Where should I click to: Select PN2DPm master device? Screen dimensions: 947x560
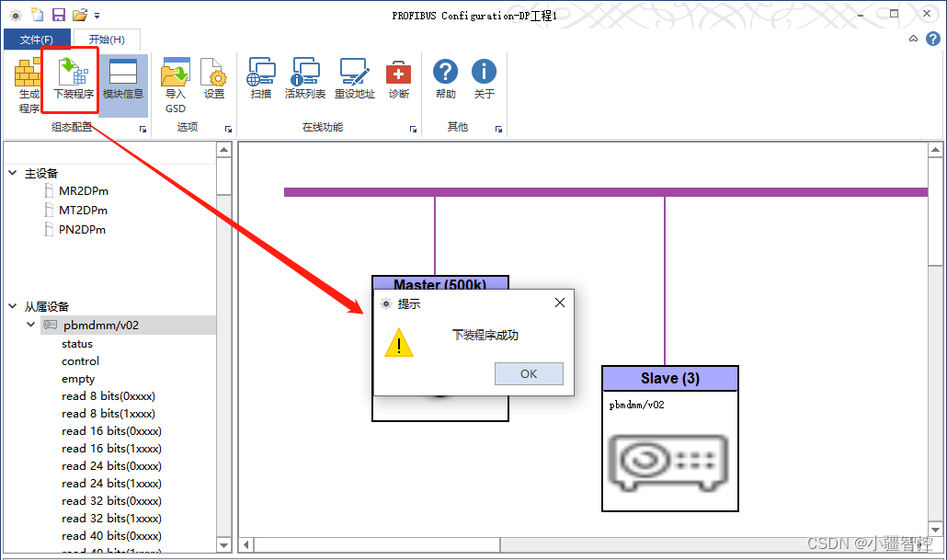(x=82, y=230)
